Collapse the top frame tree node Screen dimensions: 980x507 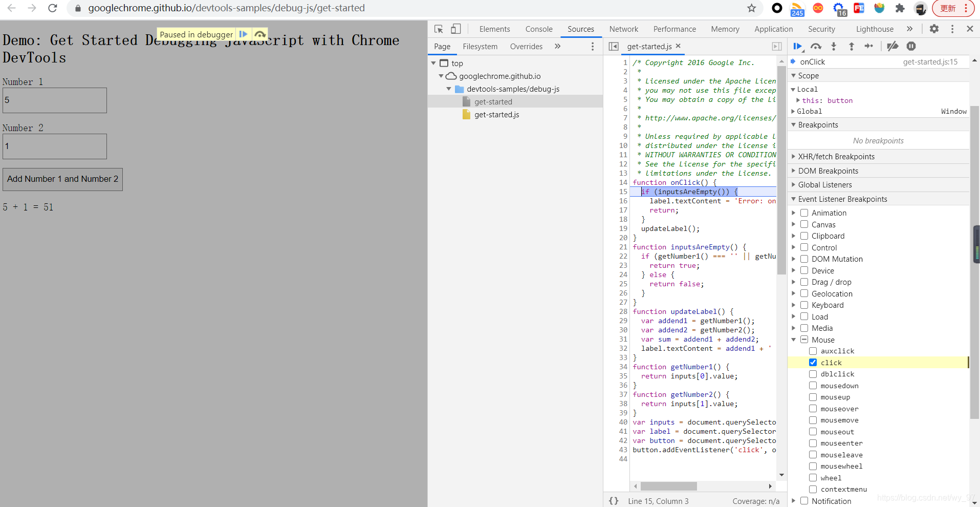(433, 63)
